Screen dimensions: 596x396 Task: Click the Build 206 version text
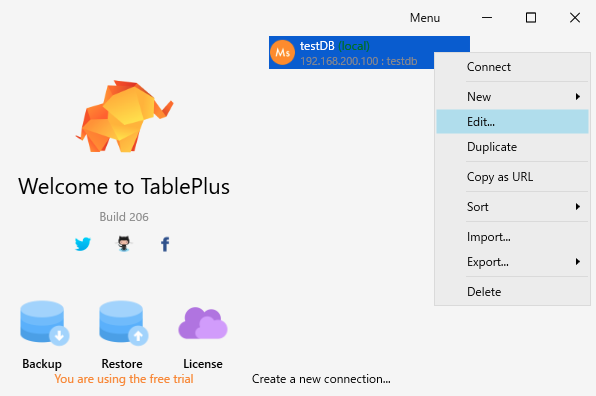[x=124, y=217]
